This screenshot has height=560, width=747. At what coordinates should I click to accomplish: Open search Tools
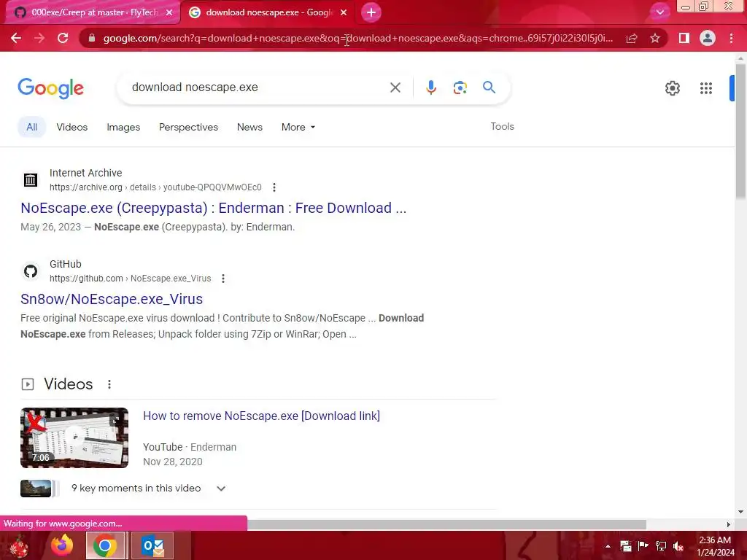502,126
